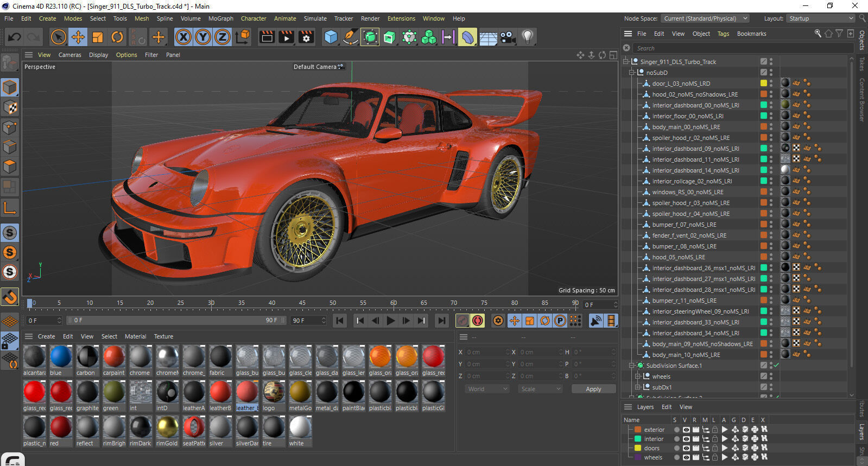
Task: Open the Extensions menu
Action: click(401, 18)
